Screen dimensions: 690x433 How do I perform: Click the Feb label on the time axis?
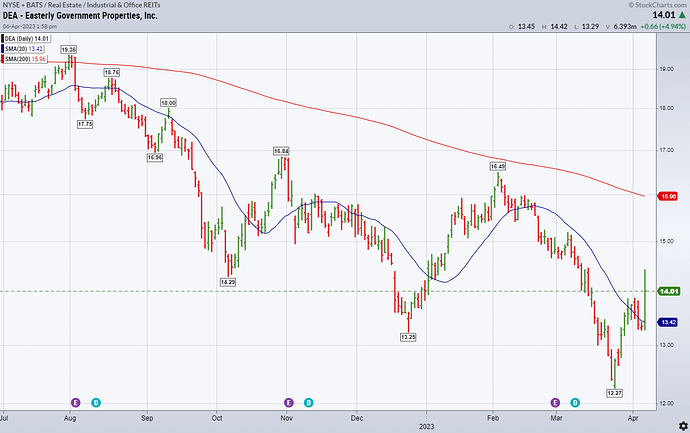(493, 418)
